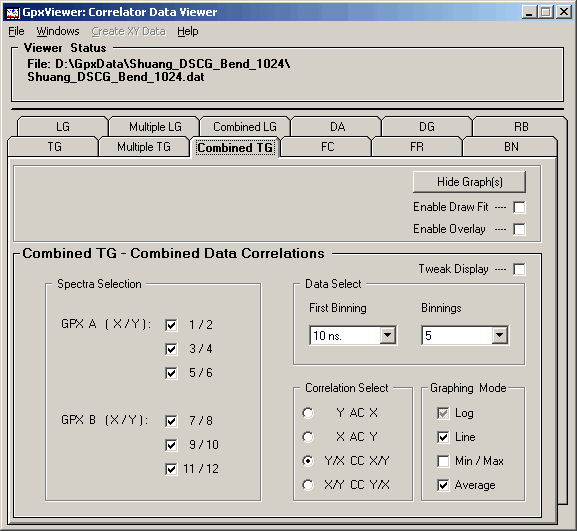This screenshot has height=531, width=577.
Task: Maximize the Correlator Data Viewer window
Action: click(x=546, y=13)
